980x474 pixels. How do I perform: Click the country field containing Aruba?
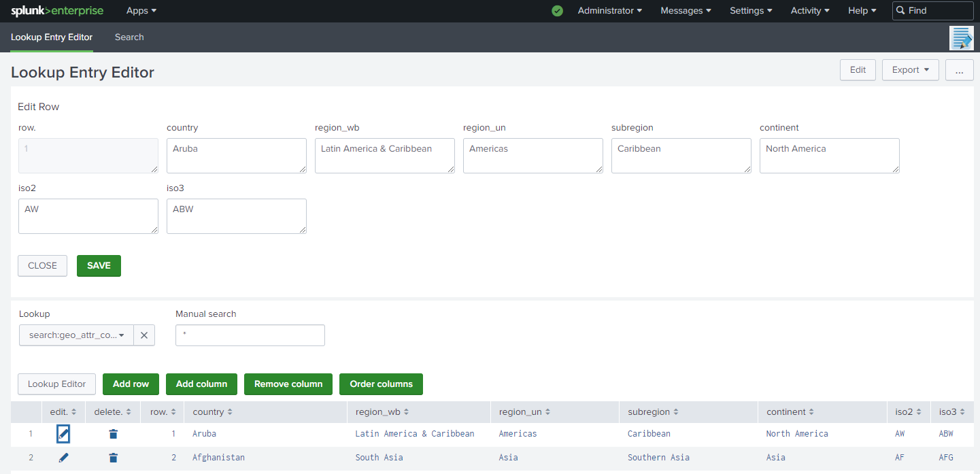pyautogui.click(x=237, y=156)
